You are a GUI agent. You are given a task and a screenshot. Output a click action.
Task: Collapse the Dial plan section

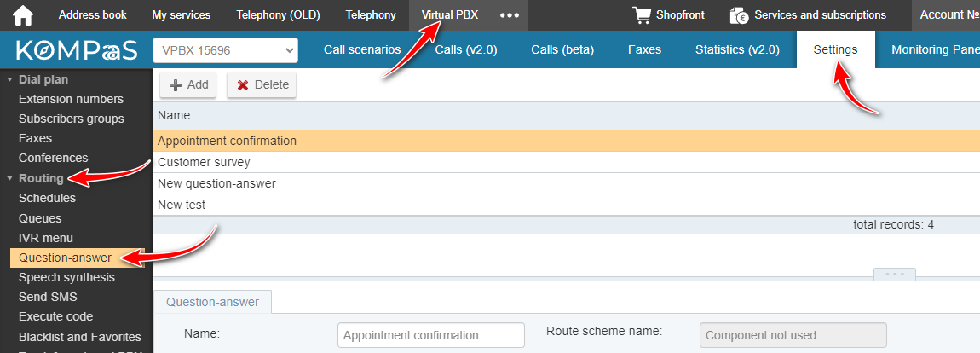pyautogui.click(x=9, y=79)
